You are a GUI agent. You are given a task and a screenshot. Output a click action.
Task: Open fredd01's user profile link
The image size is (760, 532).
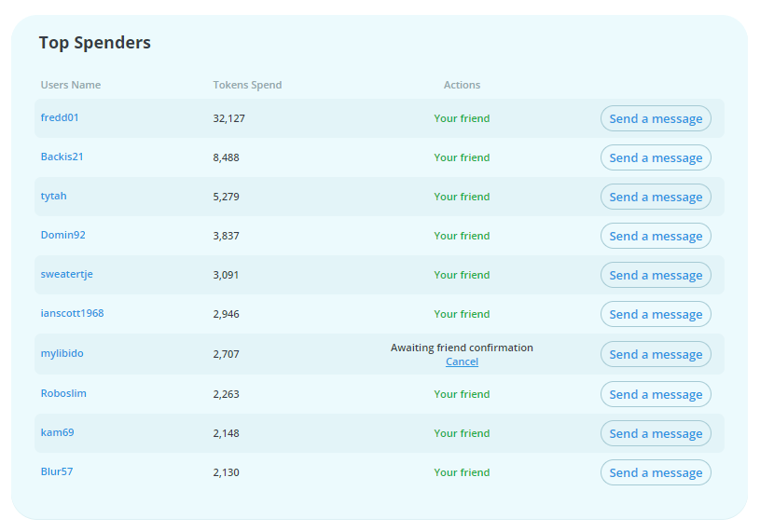60,117
